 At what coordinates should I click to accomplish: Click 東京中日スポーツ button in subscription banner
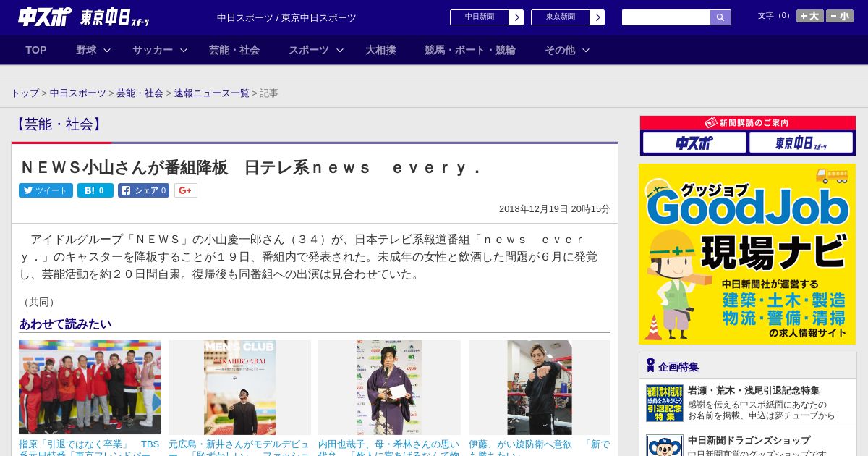pyautogui.click(x=801, y=143)
